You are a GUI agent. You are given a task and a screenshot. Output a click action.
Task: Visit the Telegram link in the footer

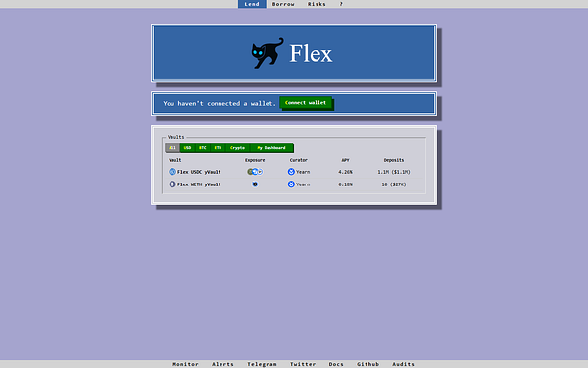pos(262,364)
